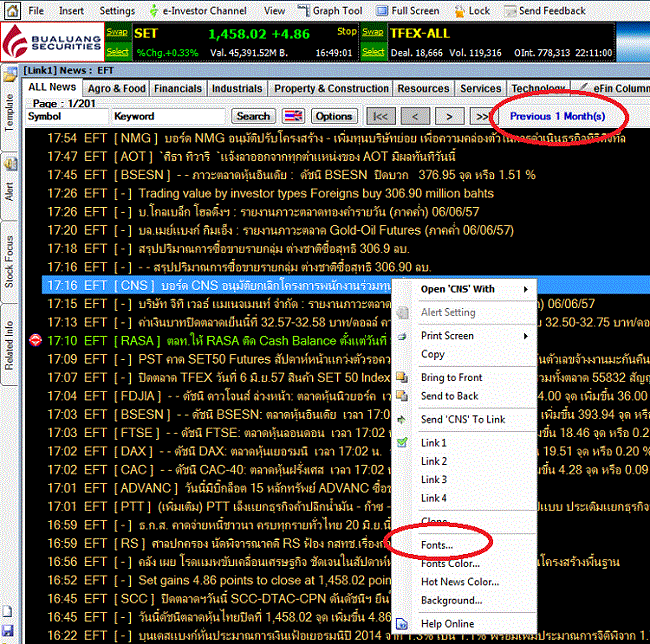This screenshot has height=644, width=650.
Task: Switch to Full Screen mode
Action: [407, 11]
